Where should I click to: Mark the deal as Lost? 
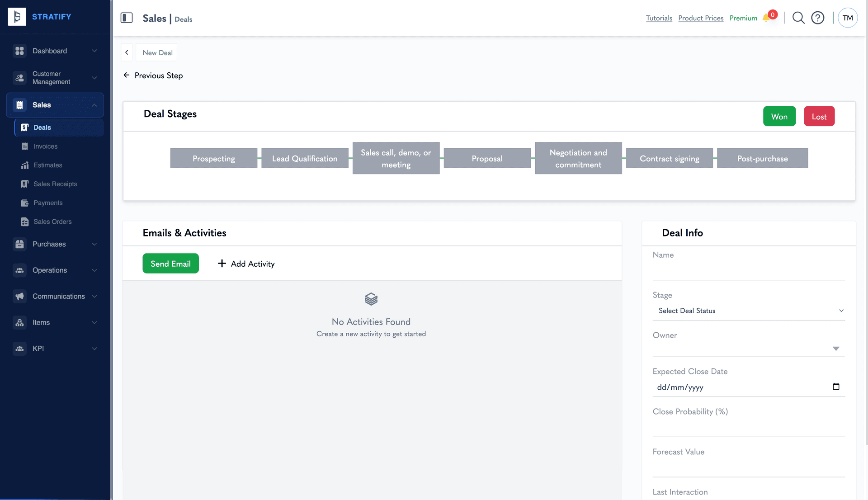tap(819, 116)
